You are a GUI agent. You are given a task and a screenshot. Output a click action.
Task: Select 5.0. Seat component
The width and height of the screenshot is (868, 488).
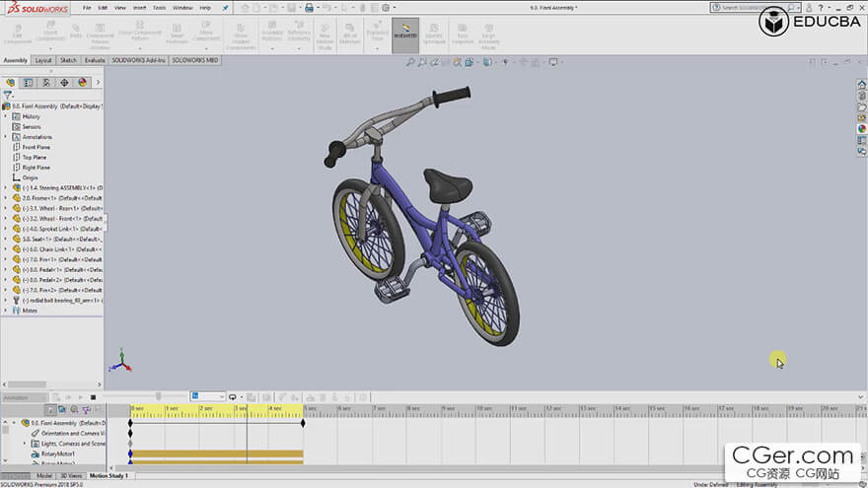(x=57, y=239)
